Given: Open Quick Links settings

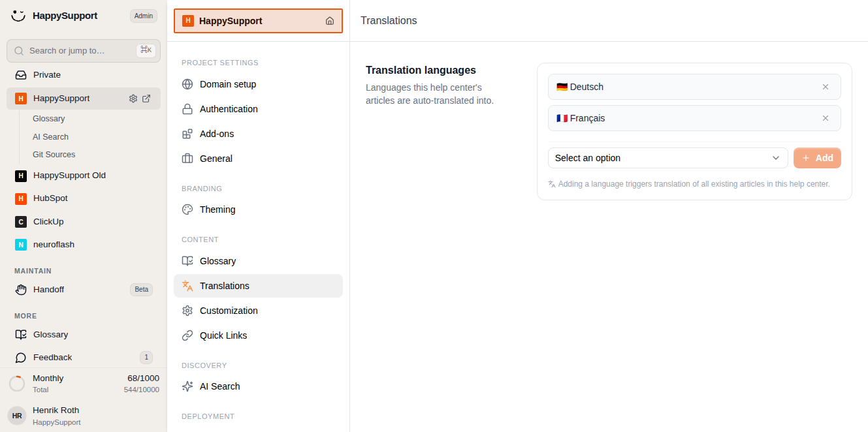Looking at the screenshot, I should point(258,335).
